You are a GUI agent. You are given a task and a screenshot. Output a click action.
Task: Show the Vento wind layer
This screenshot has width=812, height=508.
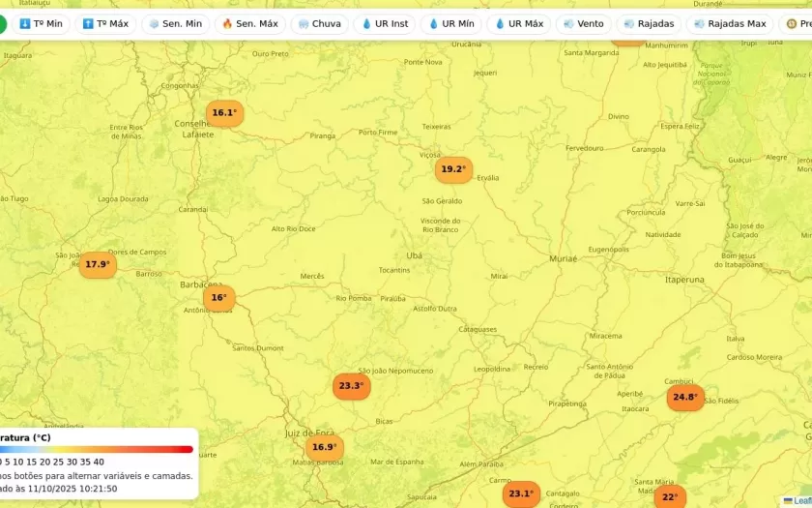coord(584,24)
